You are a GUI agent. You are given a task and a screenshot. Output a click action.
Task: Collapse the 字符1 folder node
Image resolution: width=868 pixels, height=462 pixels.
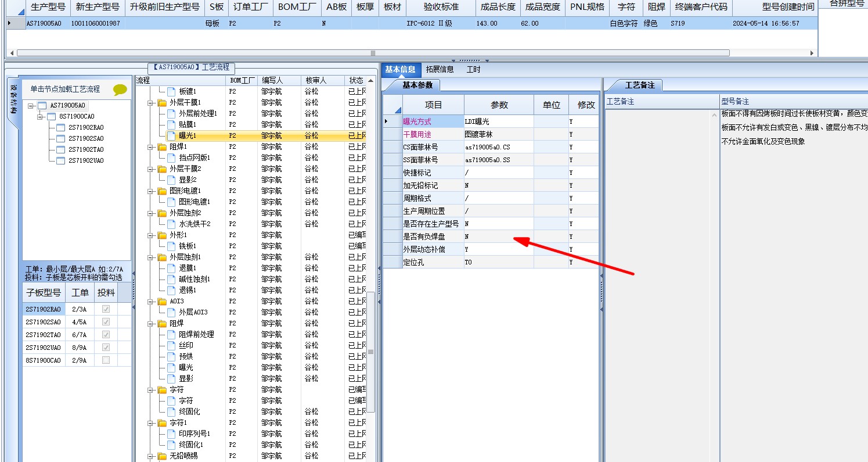click(151, 423)
